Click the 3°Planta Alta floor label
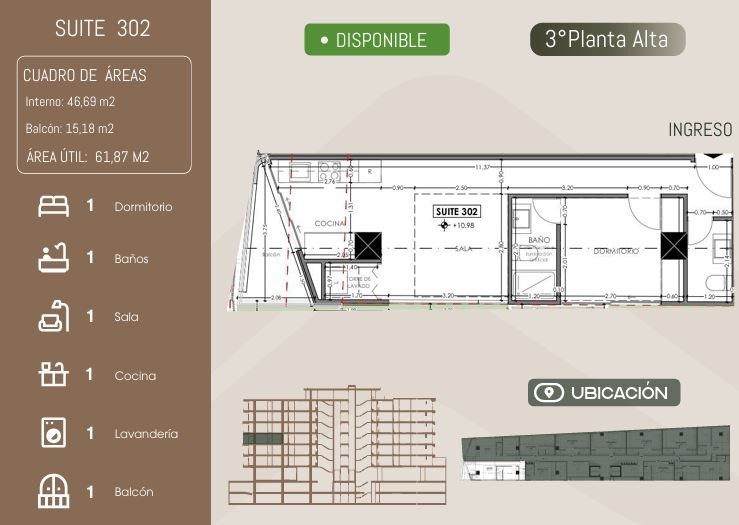This screenshot has height=525, width=739. click(x=608, y=39)
